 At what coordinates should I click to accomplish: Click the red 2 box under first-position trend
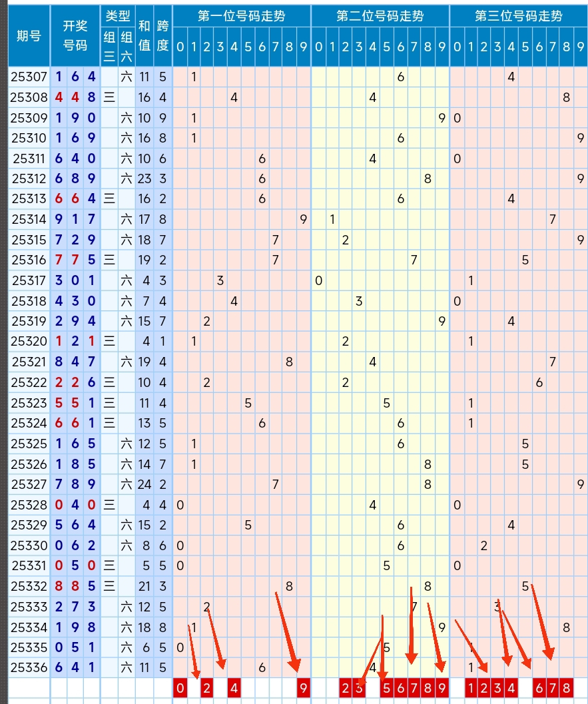click(x=206, y=688)
